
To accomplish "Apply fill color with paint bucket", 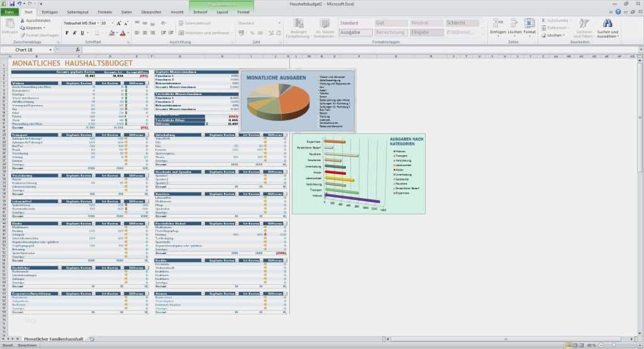I will pos(111,33).
